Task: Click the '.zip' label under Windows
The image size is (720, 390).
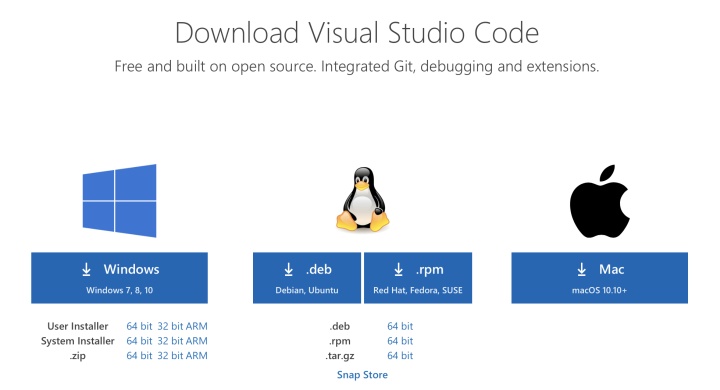Action: click(x=78, y=356)
